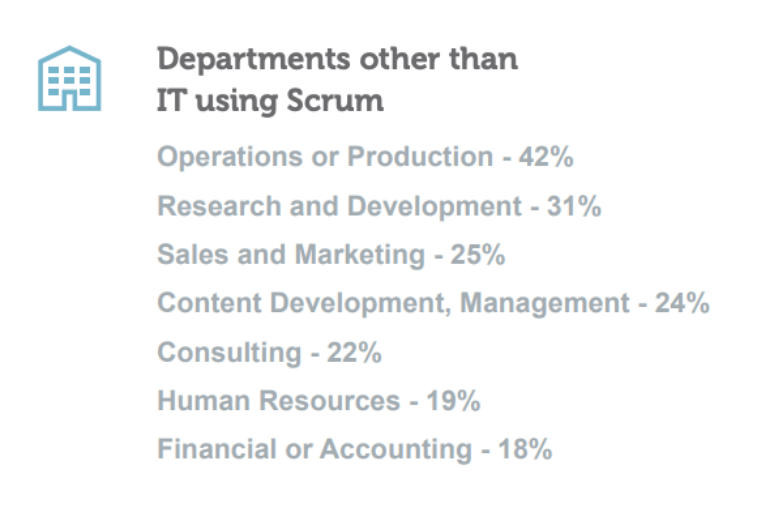Viewport: 770px width, 525px height.
Task: Click the 31% figure for Research
Action: coord(574,206)
